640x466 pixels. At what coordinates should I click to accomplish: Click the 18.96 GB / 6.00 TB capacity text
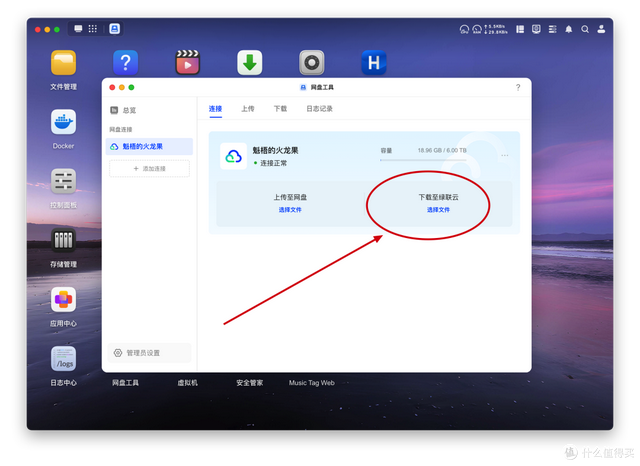tap(442, 151)
